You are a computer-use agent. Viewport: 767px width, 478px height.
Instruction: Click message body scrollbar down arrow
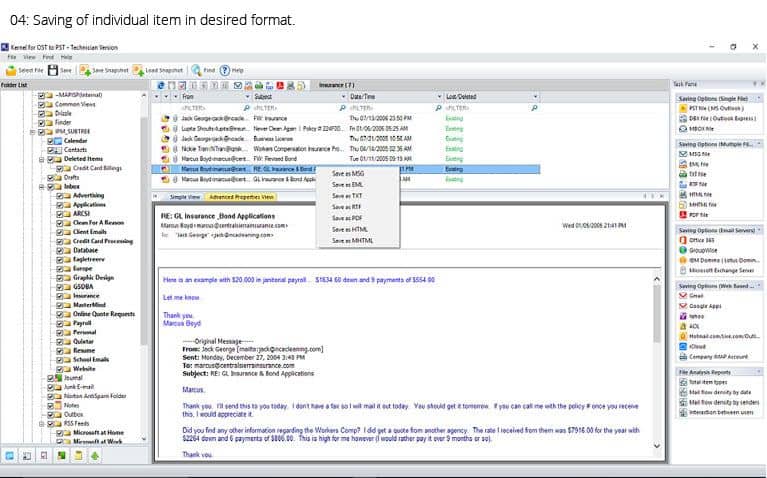[x=656, y=446]
